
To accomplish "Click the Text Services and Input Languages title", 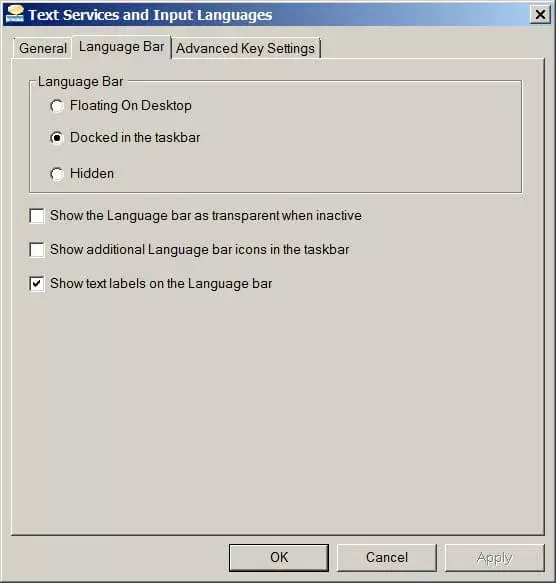I will tap(150, 15).
